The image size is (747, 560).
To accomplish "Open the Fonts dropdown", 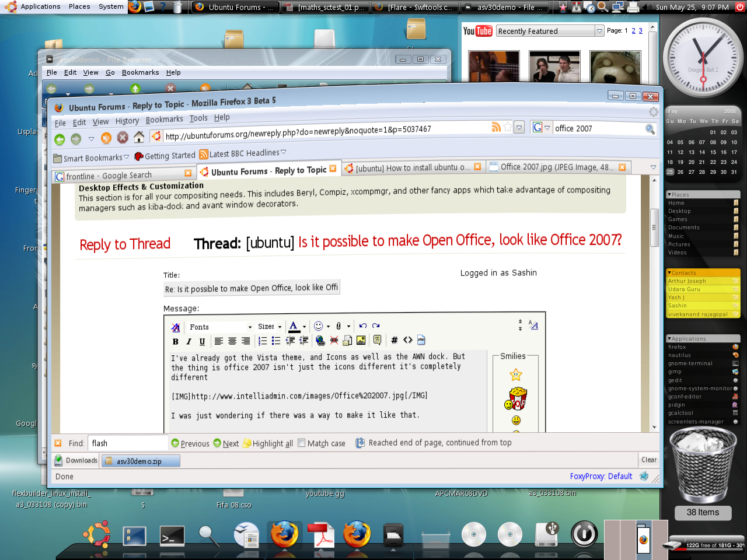I will tap(220, 327).
